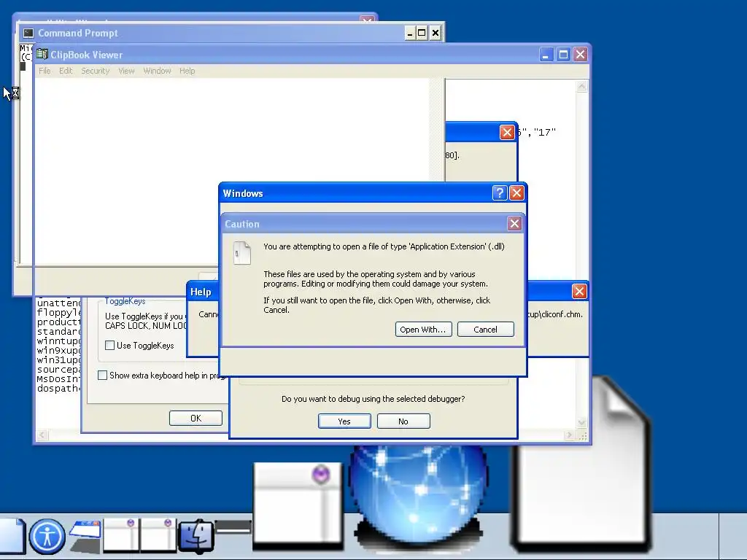Click the "17" text in background window
This screenshot has height=560, width=747.
tap(544, 133)
